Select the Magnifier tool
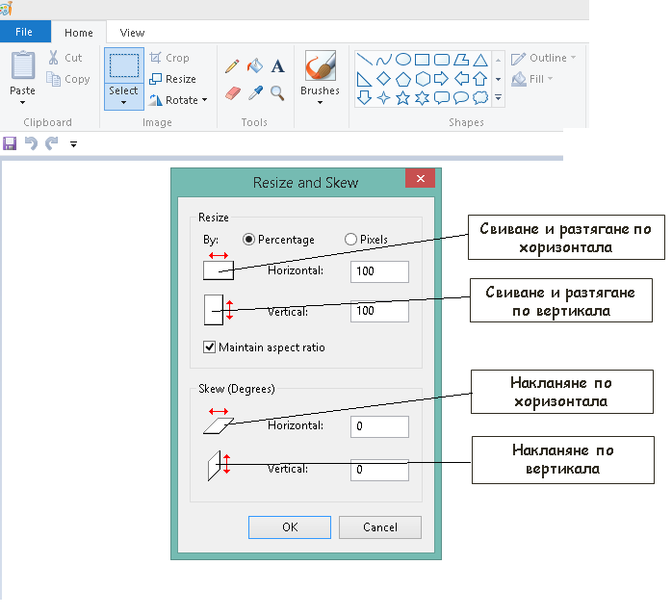Viewport: 672px width, 616px height. tap(277, 93)
